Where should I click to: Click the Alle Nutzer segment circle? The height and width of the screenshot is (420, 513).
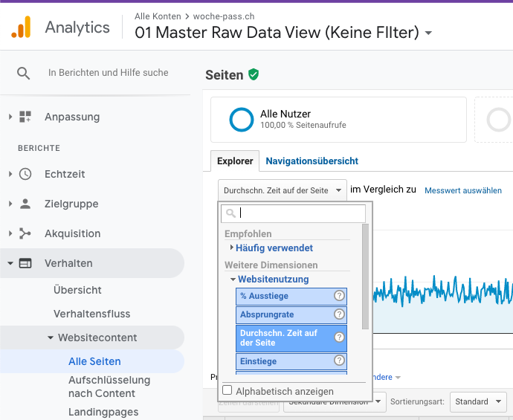pos(242,120)
